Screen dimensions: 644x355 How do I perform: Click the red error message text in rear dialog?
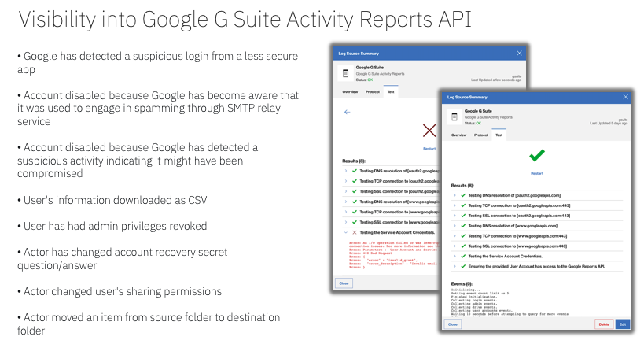pyautogui.click(x=393, y=254)
